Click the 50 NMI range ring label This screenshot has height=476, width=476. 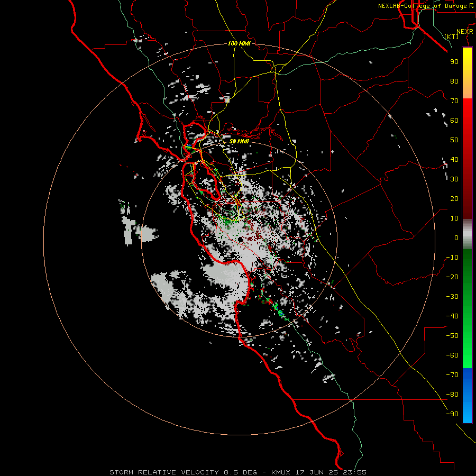pyautogui.click(x=239, y=141)
